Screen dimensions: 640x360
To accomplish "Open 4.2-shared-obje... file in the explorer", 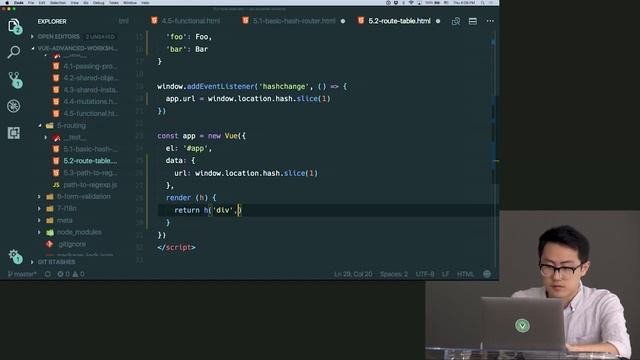I will tap(91, 78).
